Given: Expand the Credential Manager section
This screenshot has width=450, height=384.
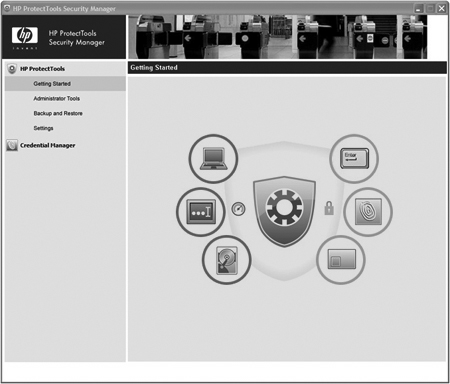Looking at the screenshot, I should [48, 145].
